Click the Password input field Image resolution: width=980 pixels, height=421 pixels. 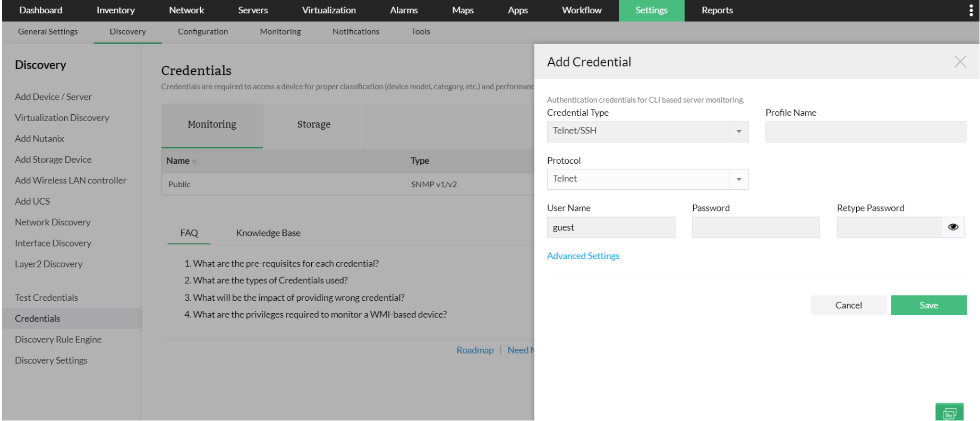[x=755, y=227]
